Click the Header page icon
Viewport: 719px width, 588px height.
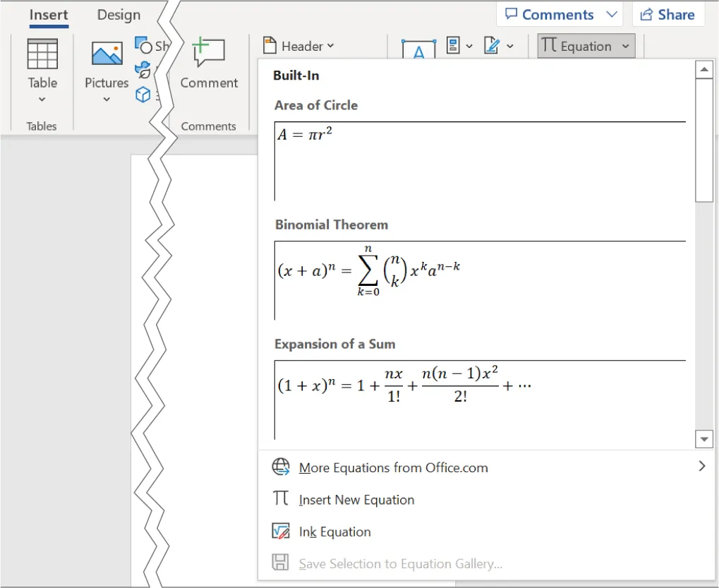(270, 45)
